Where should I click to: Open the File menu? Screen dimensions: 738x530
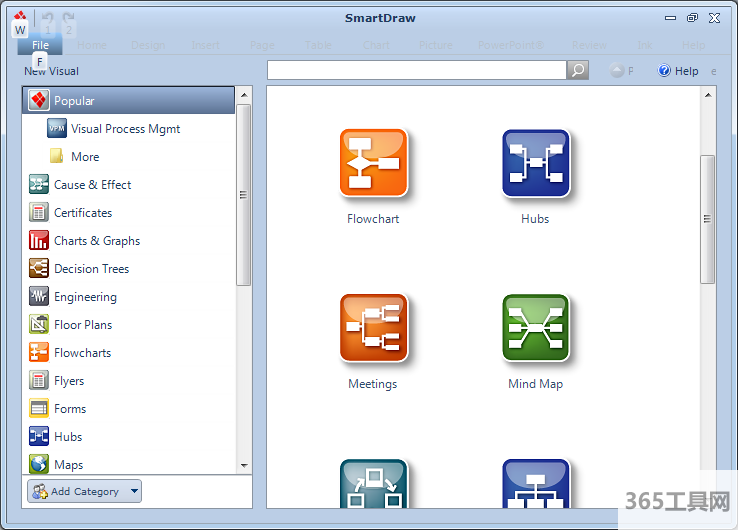(x=40, y=45)
